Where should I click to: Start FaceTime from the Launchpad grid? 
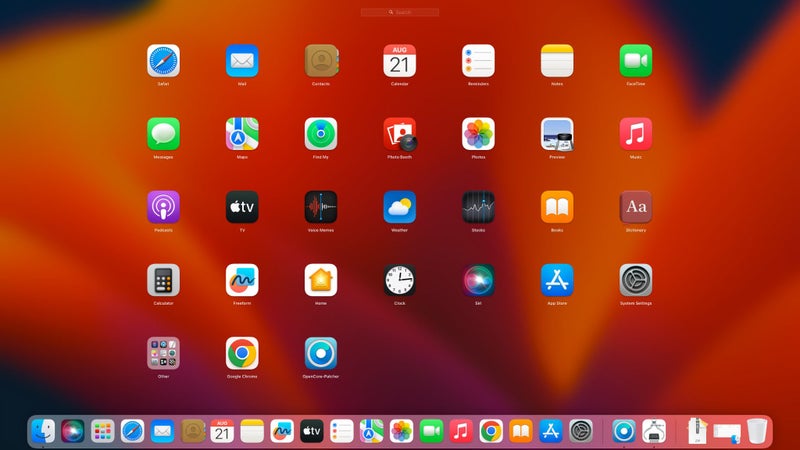pyautogui.click(x=636, y=61)
